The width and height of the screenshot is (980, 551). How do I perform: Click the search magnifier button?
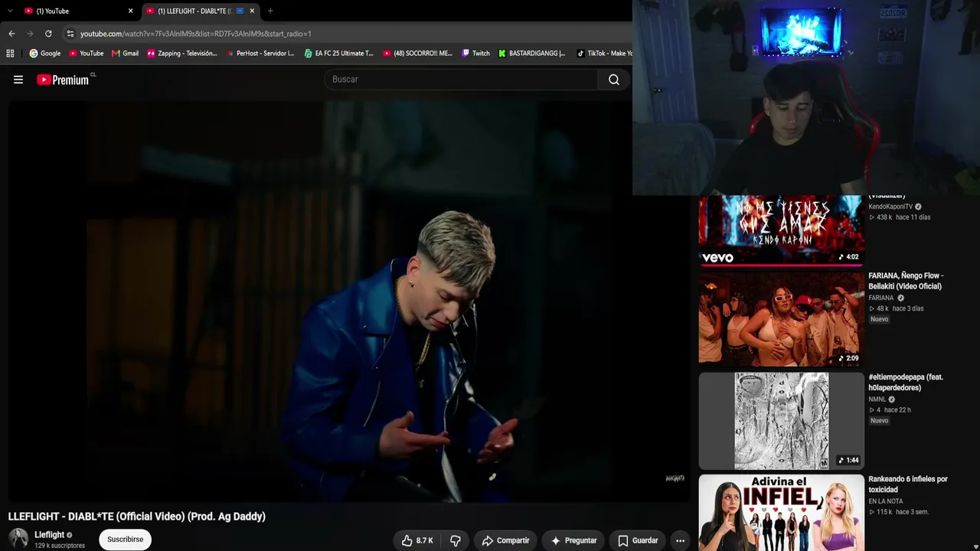tap(614, 80)
